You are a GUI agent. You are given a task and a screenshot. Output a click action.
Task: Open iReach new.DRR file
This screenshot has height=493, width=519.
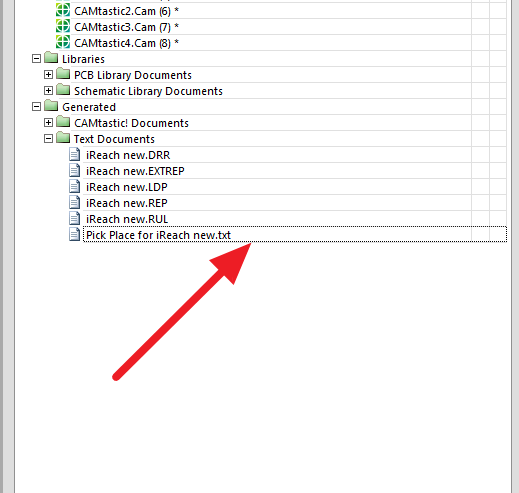point(128,155)
